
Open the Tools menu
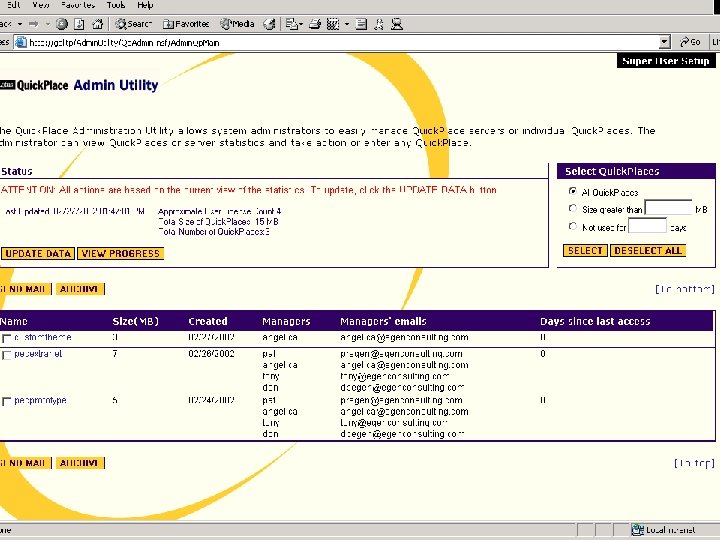[116, 5]
